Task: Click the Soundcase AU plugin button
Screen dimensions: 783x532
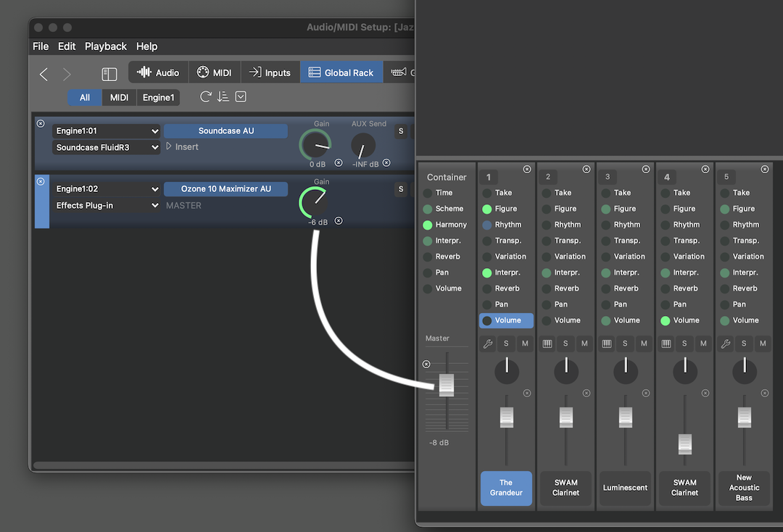Action: point(225,130)
